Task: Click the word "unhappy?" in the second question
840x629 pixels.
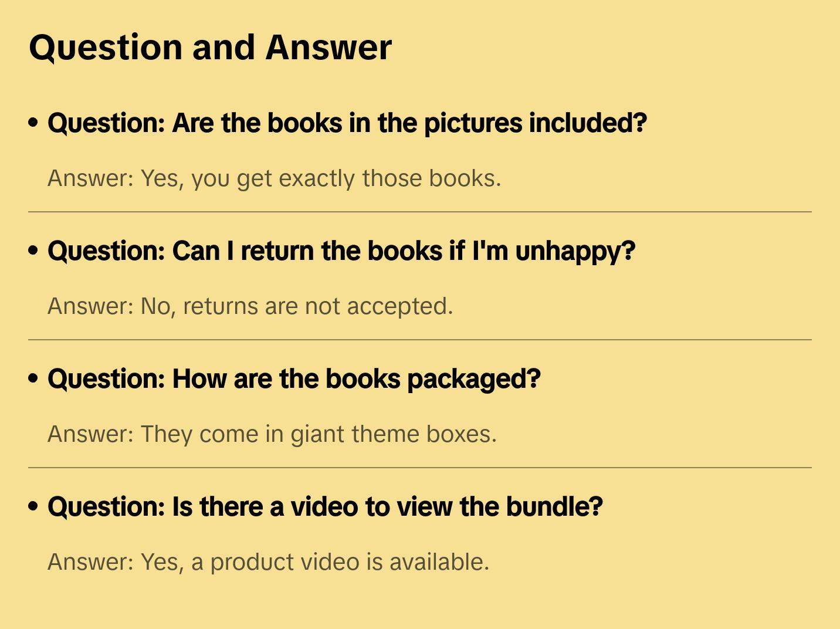Action: click(575, 251)
